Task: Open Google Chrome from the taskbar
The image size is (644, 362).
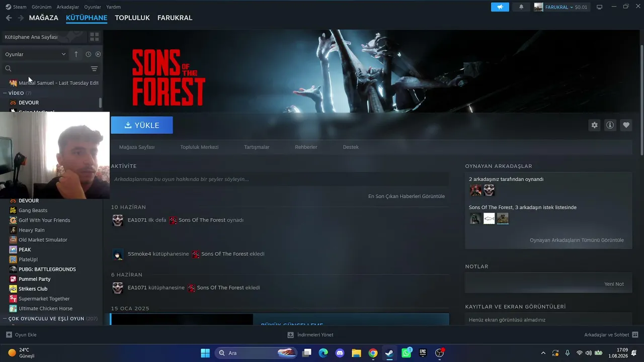Action: (373, 353)
